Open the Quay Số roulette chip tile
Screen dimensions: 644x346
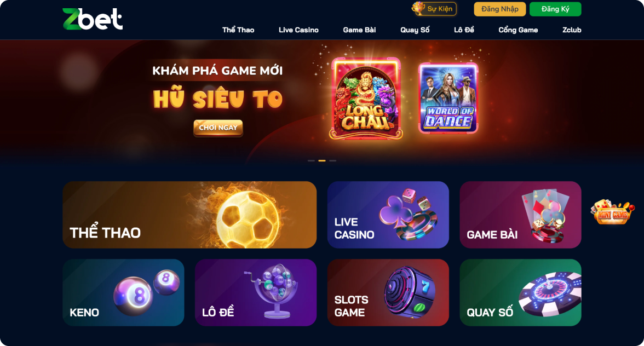(520, 292)
